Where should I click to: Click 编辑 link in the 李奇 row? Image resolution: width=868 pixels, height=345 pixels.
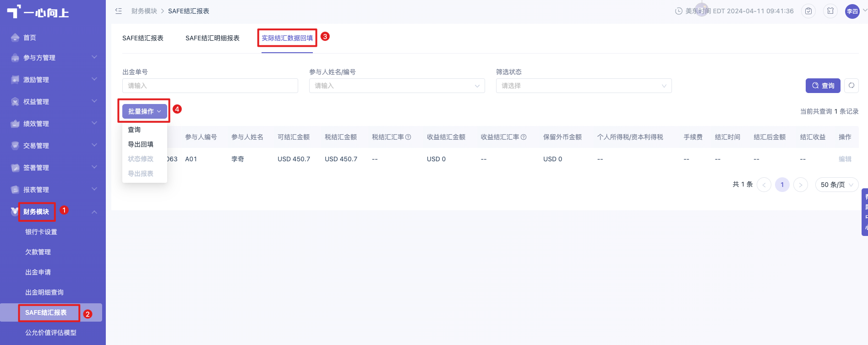tap(845, 159)
